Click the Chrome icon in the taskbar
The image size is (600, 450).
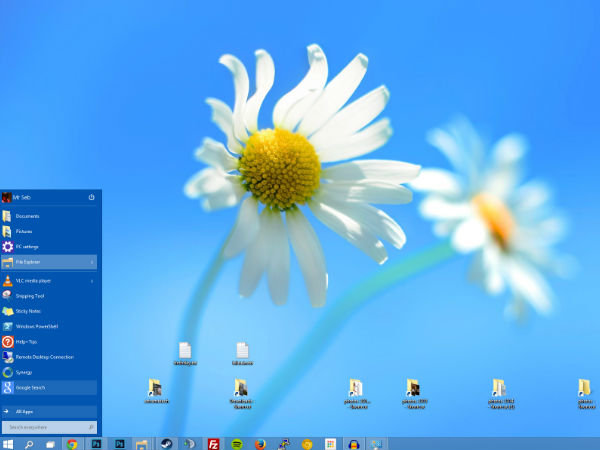[72, 443]
